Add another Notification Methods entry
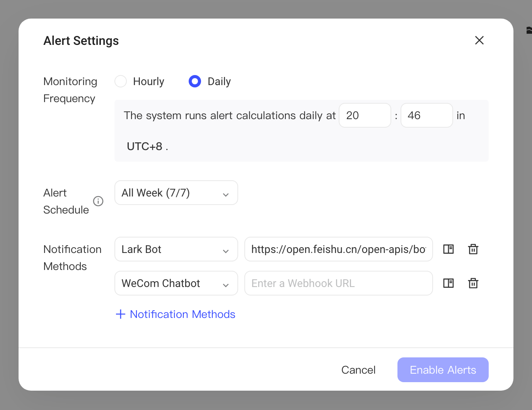Viewport: 532px width, 410px height. 176,314
